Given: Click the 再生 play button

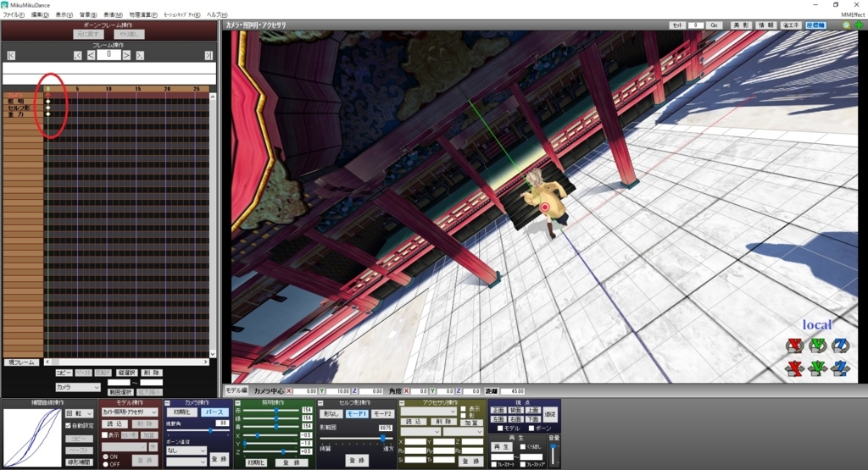Looking at the screenshot, I should click(502, 447).
